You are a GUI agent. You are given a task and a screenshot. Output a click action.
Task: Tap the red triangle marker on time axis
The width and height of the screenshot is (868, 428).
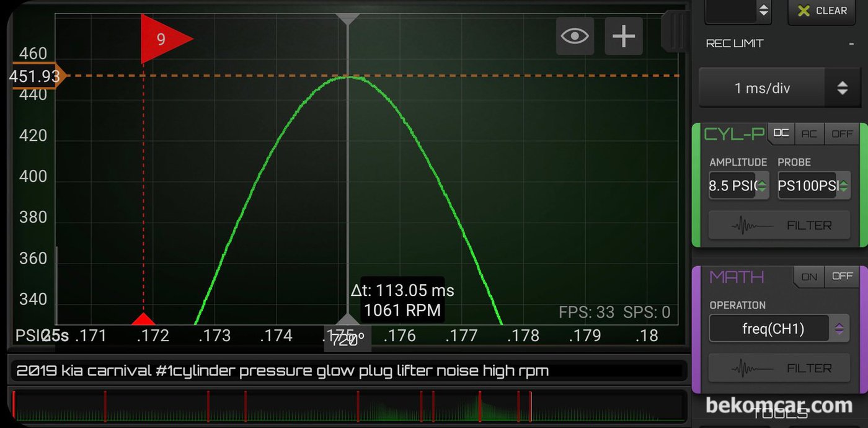click(143, 319)
